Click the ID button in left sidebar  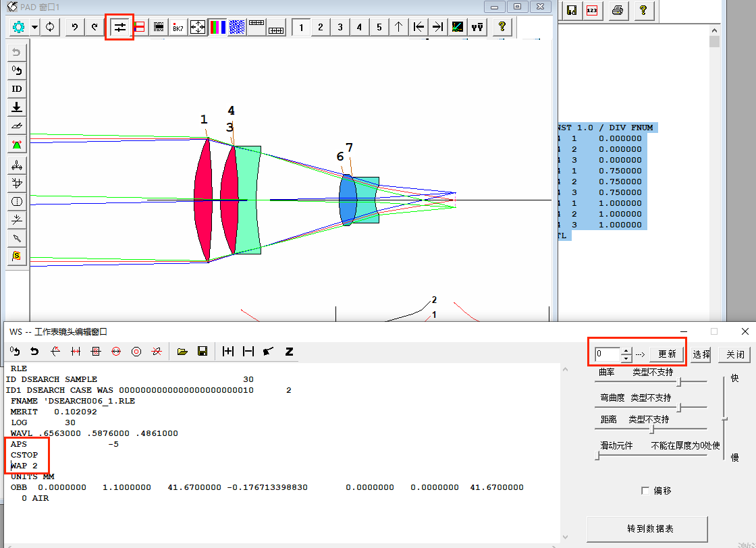tap(17, 88)
